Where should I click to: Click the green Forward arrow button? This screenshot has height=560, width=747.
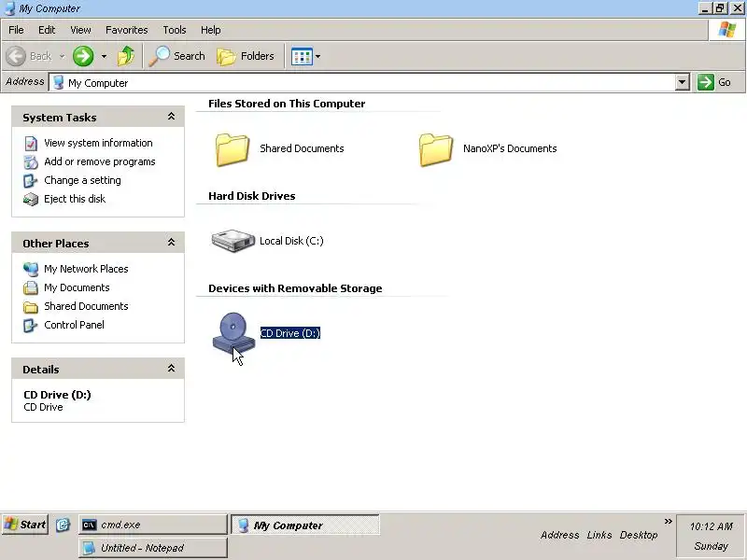(83, 56)
